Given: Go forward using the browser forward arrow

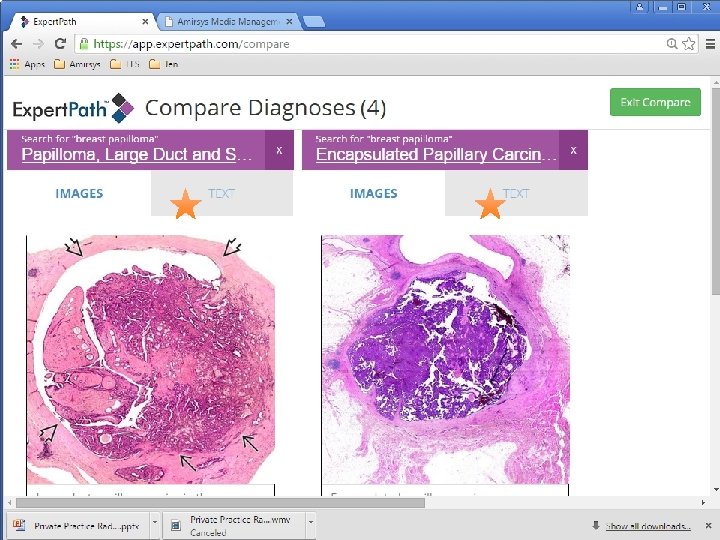Looking at the screenshot, I should pos(39,44).
